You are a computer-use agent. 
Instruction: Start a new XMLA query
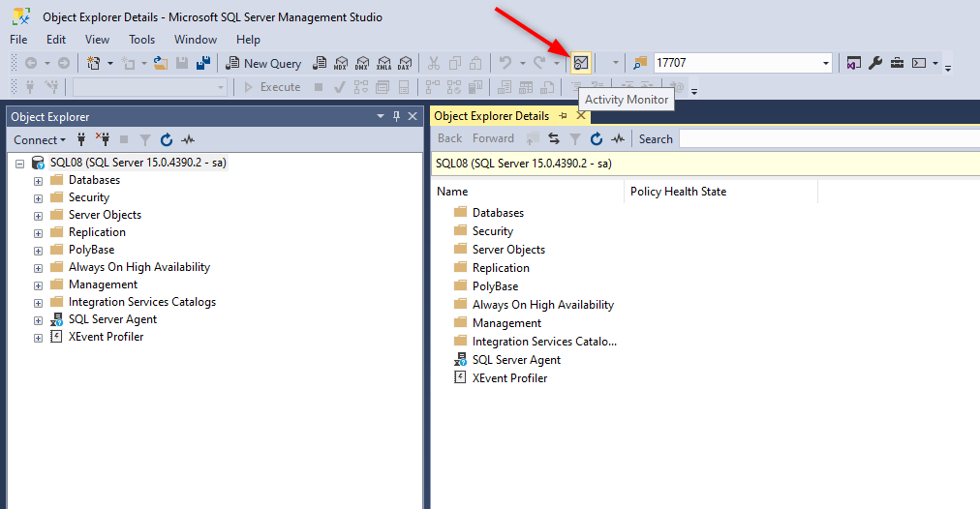click(x=383, y=63)
